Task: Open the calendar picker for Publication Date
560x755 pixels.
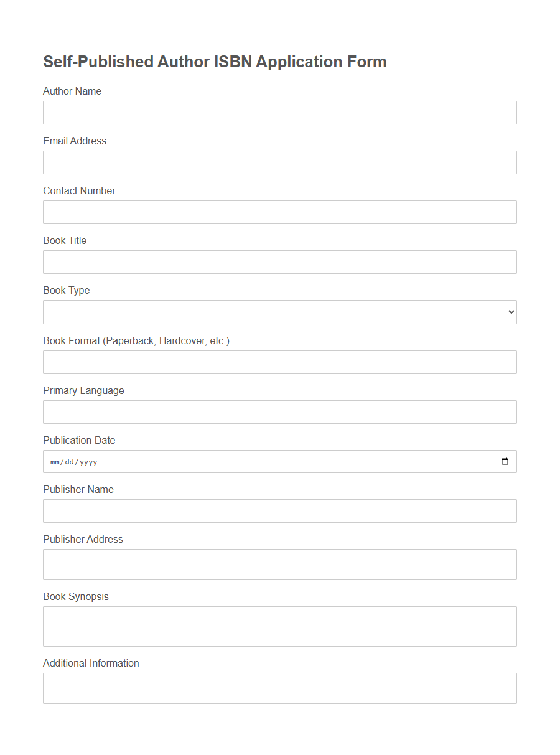Action: pyautogui.click(x=504, y=461)
